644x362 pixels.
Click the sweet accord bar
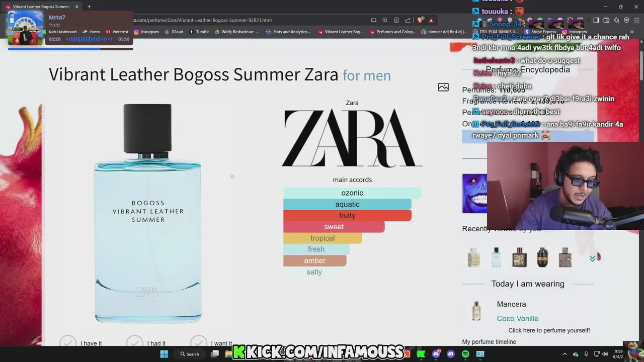click(334, 227)
